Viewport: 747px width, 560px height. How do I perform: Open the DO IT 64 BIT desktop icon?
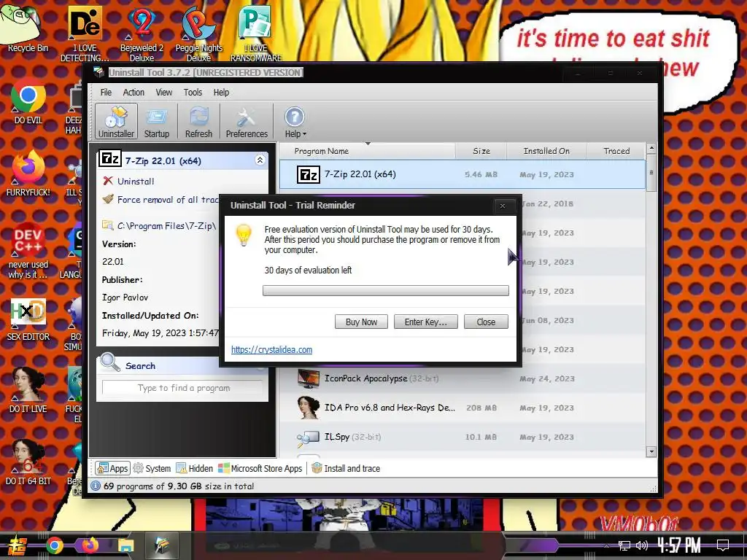pyautogui.click(x=28, y=462)
